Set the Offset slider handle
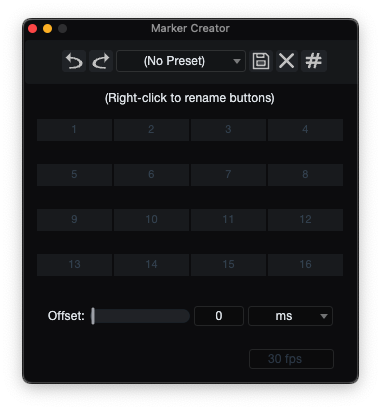The width and height of the screenshot is (381, 410). click(x=93, y=316)
